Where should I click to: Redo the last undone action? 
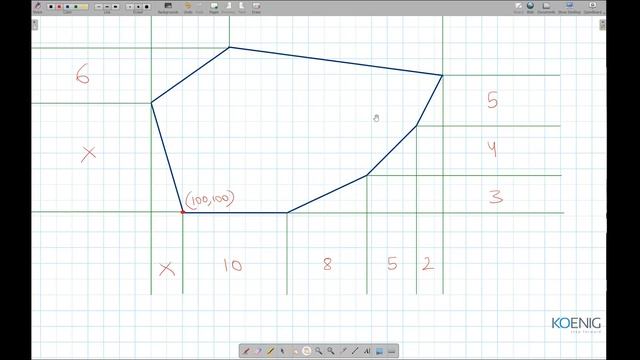(x=200, y=7)
